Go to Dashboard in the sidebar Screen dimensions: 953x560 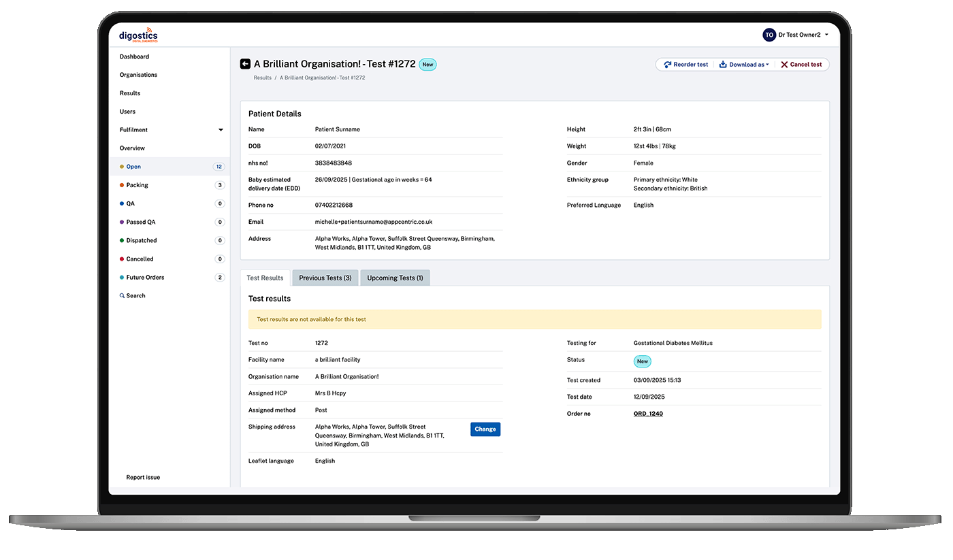click(x=134, y=56)
